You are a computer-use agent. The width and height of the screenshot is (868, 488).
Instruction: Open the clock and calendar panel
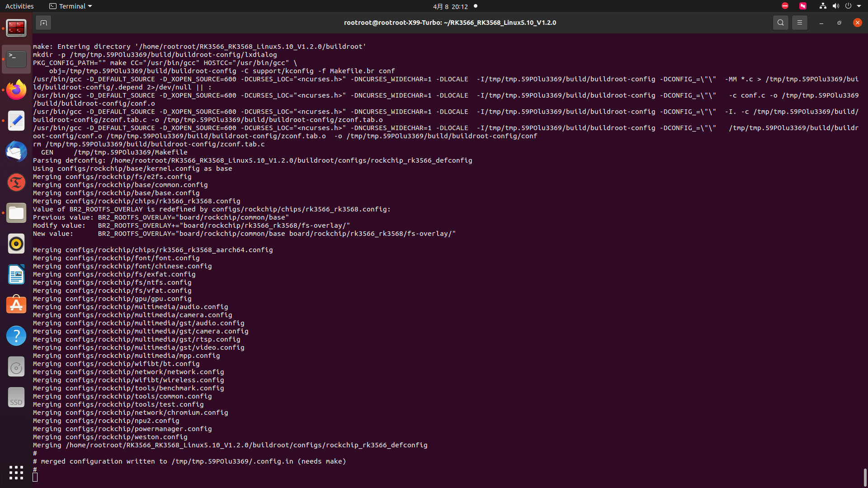[450, 6]
